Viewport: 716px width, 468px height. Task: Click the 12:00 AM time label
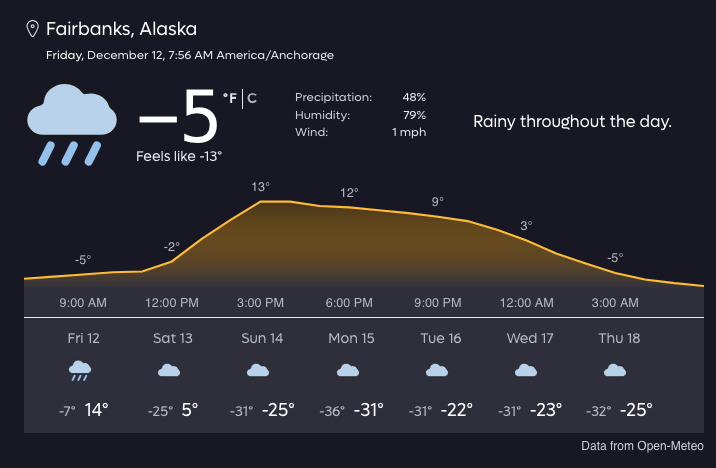pos(526,303)
